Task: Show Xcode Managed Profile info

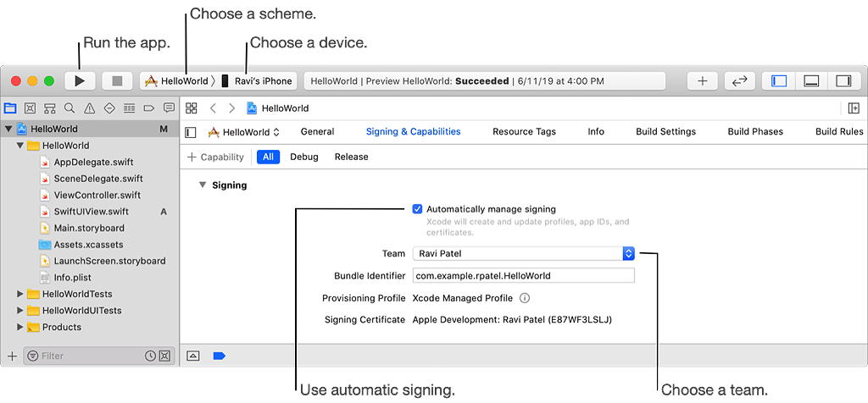Action: [524, 298]
